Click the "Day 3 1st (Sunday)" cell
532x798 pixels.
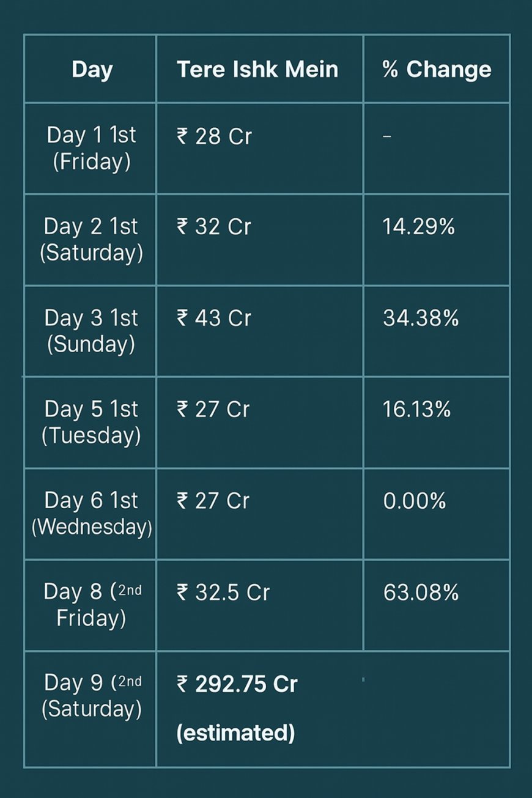point(92,331)
